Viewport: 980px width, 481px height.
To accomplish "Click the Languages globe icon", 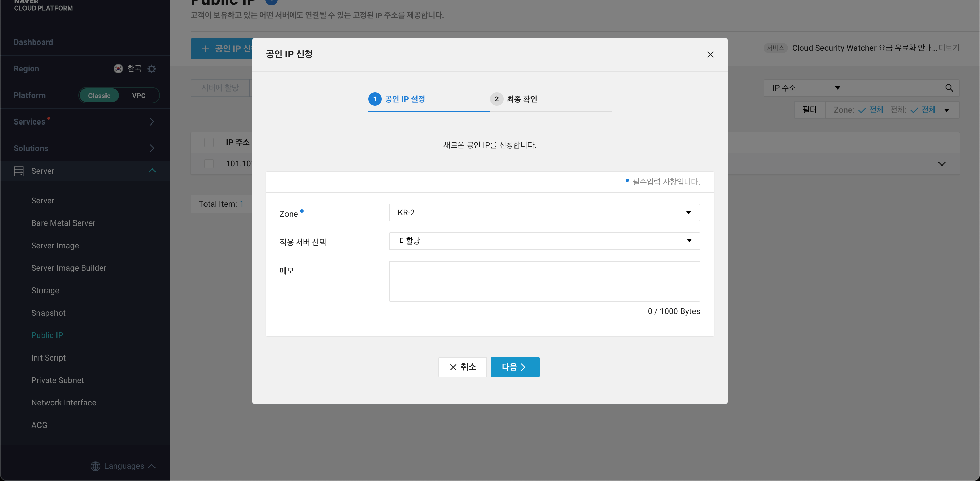I will 95,466.
